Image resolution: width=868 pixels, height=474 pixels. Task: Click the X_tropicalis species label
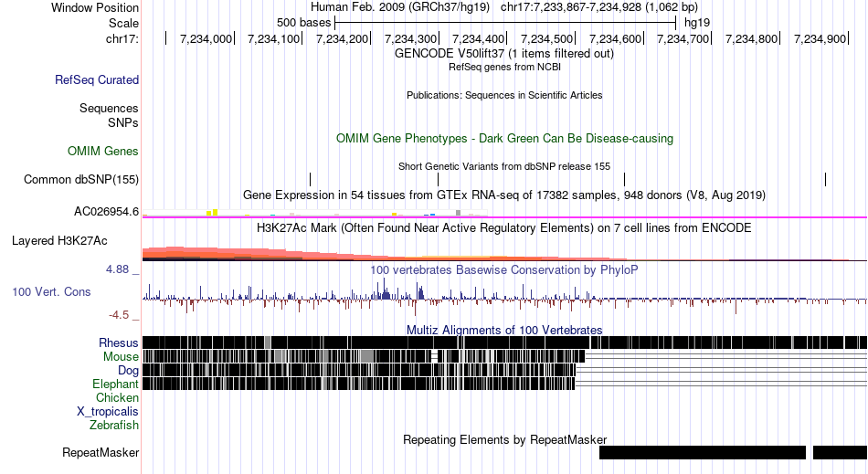[x=108, y=412]
